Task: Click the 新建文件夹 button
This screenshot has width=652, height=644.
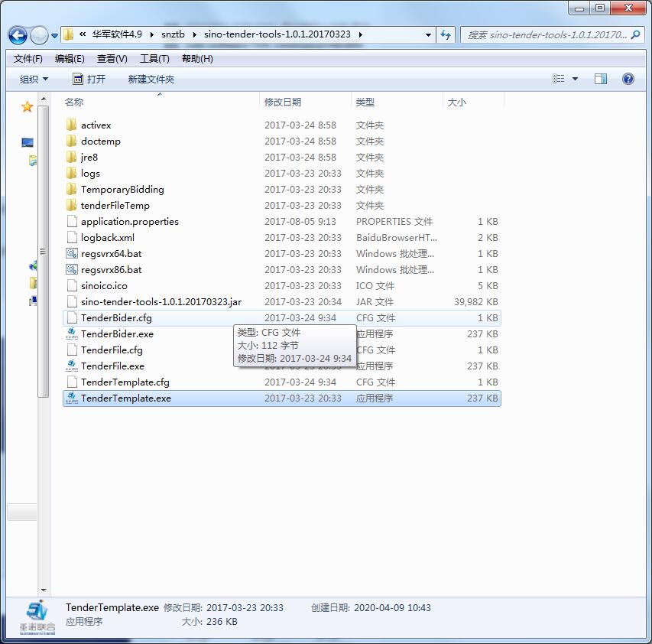Action: tap(151, 79)
